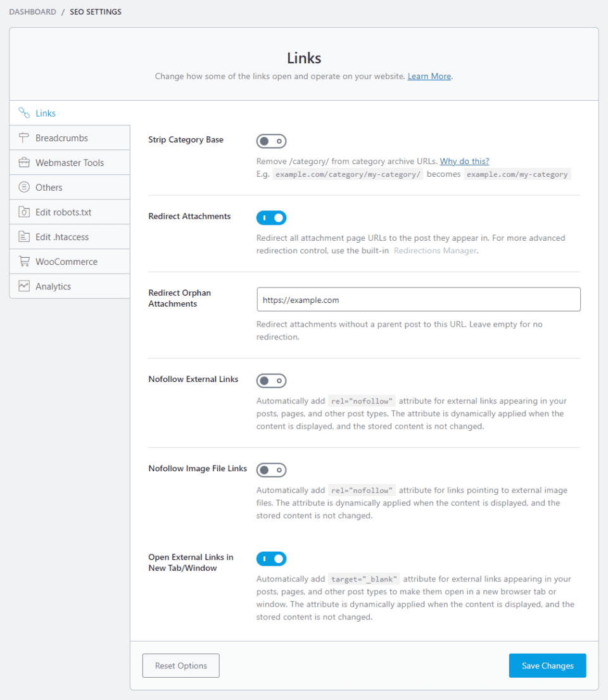Screen dimensions: 608x700
Task: Click the robot icon for Edit robots.txt
Action: [x=23, y=212]
